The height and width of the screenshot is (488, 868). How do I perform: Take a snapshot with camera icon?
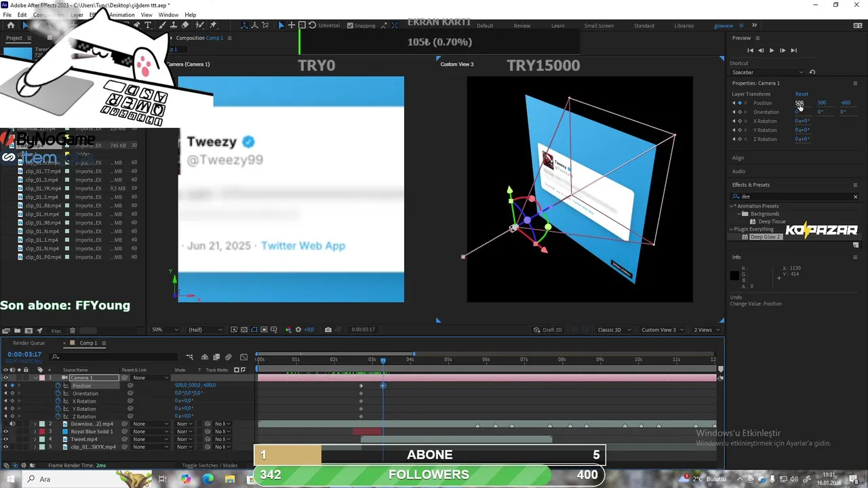coord(328,330)
